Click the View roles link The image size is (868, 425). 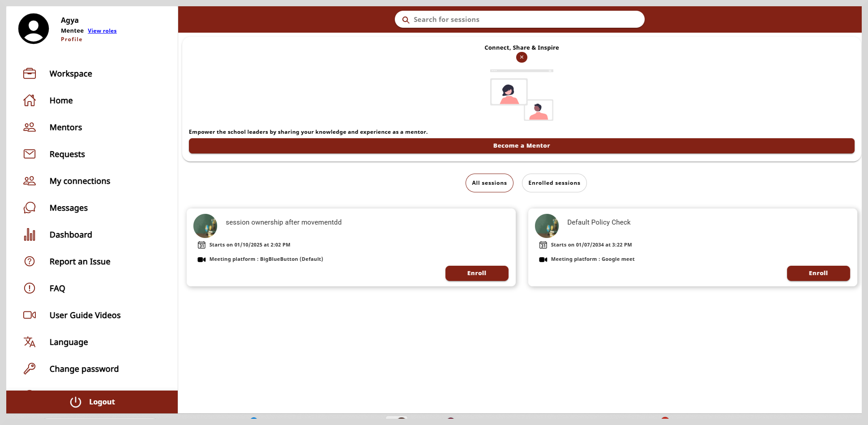pos(102,31)
